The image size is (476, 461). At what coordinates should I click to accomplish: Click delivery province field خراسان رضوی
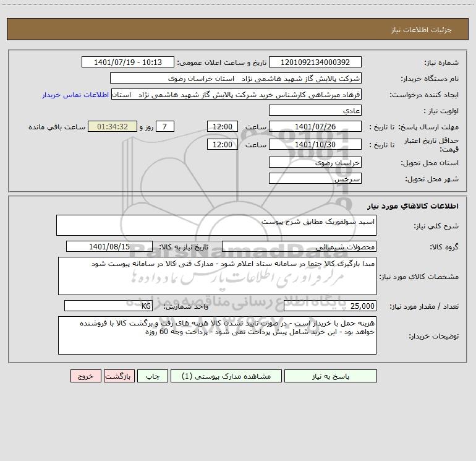click(x=315, y=162)
